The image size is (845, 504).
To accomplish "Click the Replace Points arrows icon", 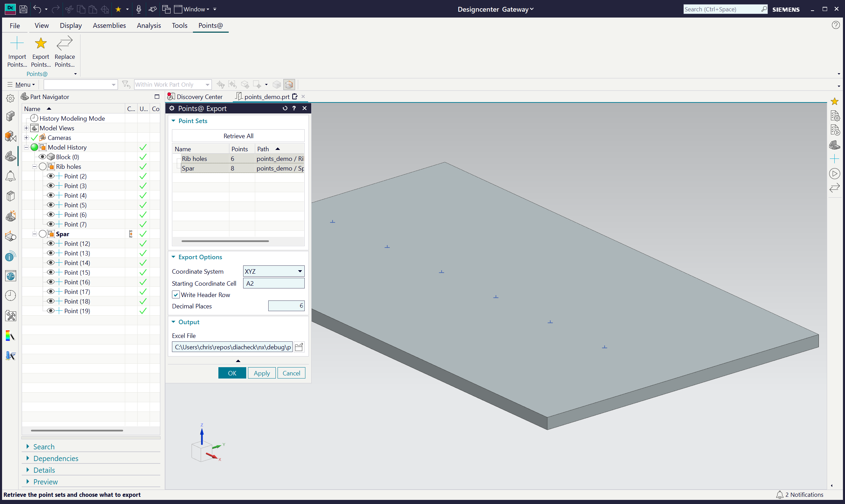I will 65,44.
